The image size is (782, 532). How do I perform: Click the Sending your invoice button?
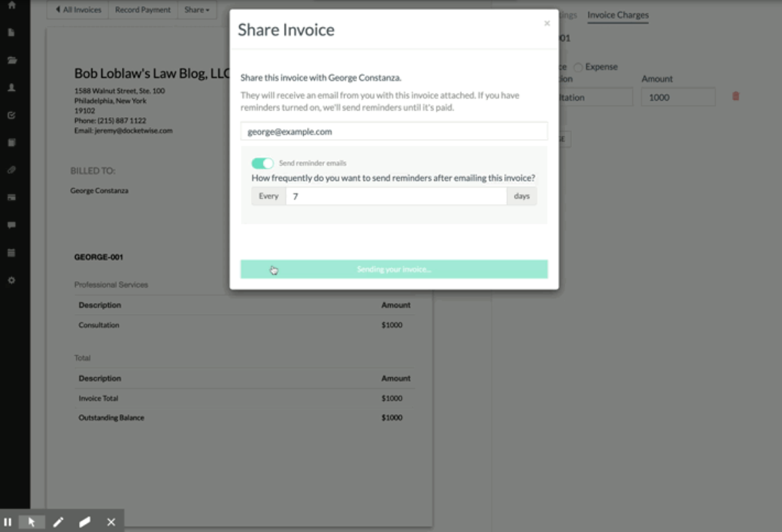click(x=394, y=269)
